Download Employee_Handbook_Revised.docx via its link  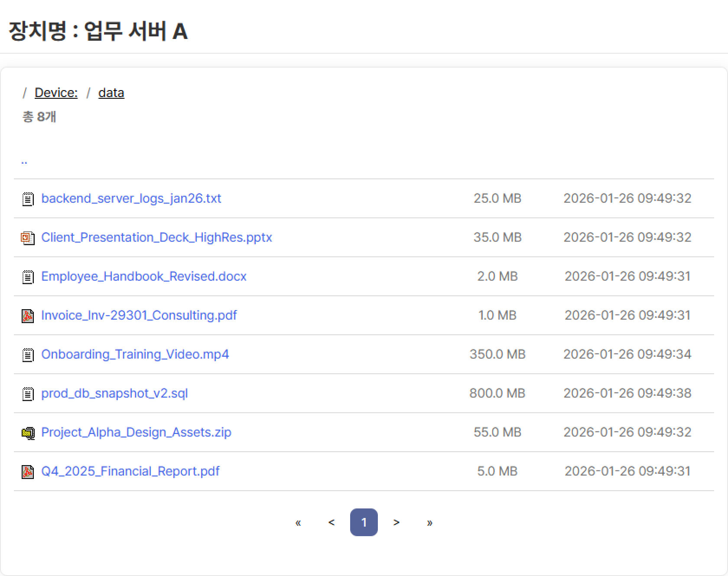pyautogui.click(x=143, y=276)
